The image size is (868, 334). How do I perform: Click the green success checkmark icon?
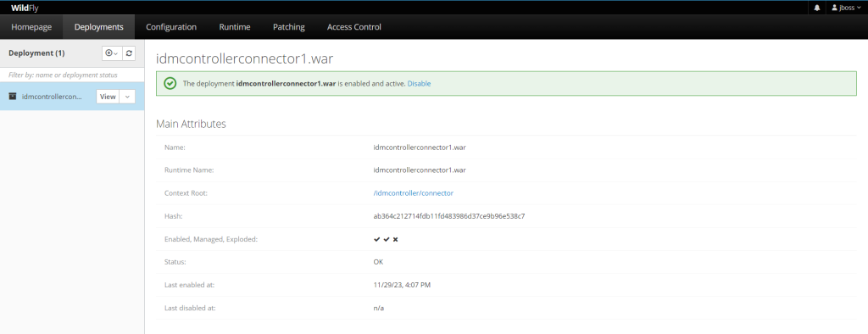170,84
